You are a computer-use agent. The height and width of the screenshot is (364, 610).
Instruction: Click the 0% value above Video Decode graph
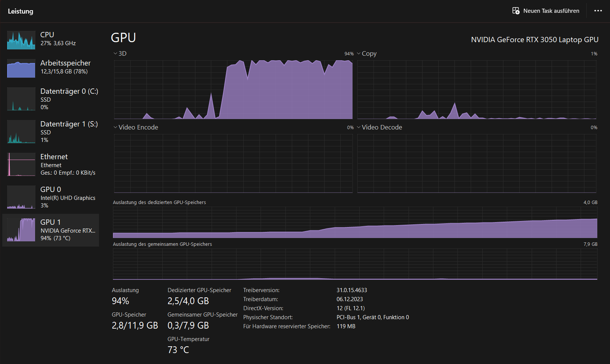[594, 128]
